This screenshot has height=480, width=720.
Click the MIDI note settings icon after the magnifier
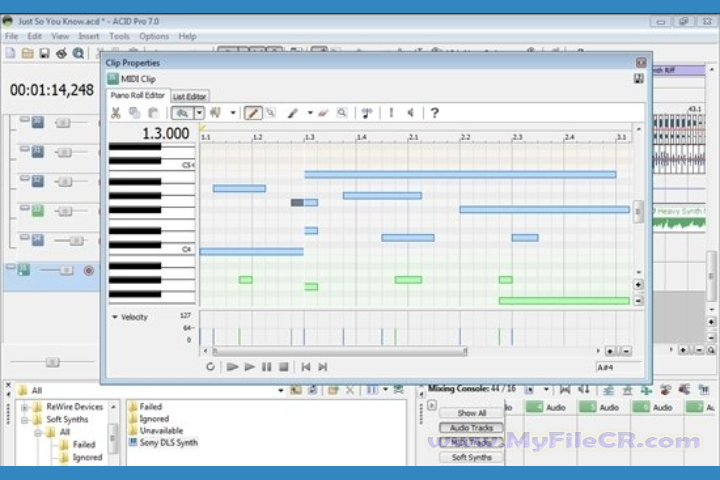[367, 113]
